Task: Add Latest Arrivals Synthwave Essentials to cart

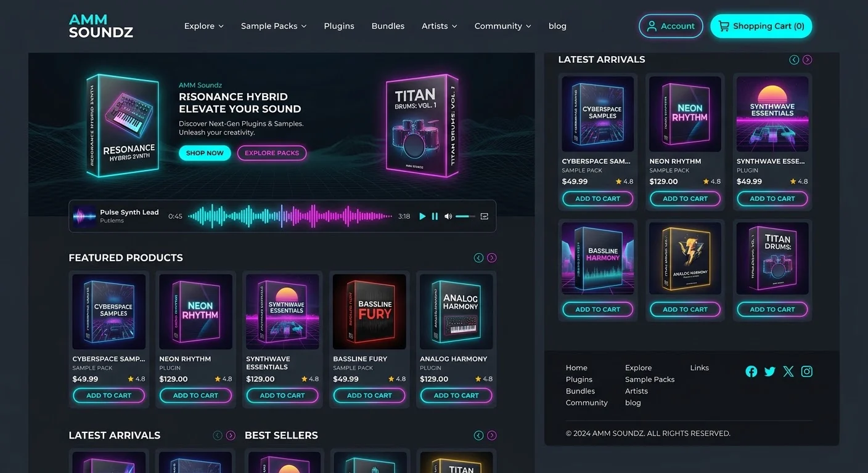Action: 772,198
